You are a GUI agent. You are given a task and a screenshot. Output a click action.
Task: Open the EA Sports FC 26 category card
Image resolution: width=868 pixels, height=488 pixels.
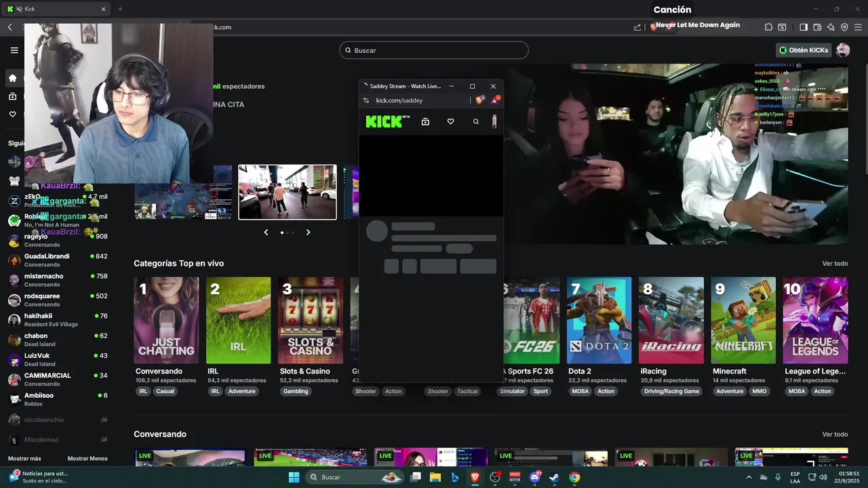[x=532, y=320]
